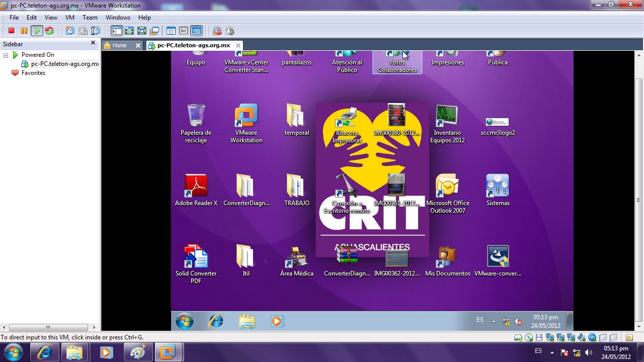Screen dimensions: 644x362
Task: Click the hard disk device status icon
Action: [518, 338]
